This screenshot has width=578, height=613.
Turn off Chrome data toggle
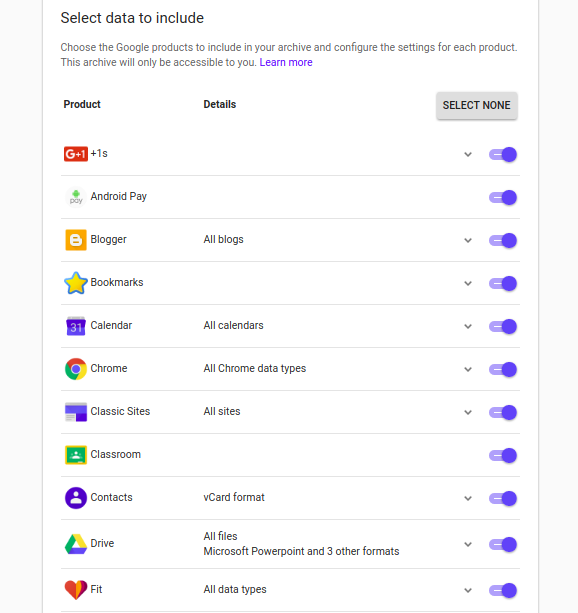click(x=503, y=369)
